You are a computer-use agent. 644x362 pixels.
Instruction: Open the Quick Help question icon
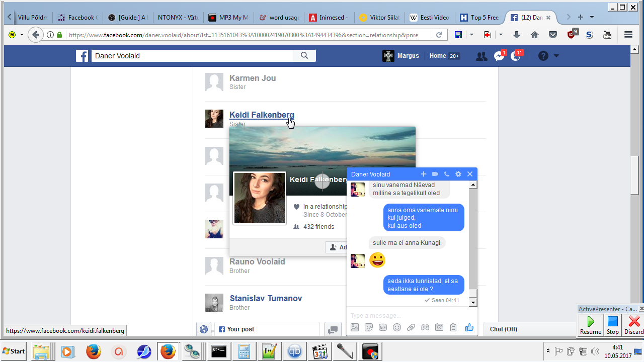pos(543,56)
